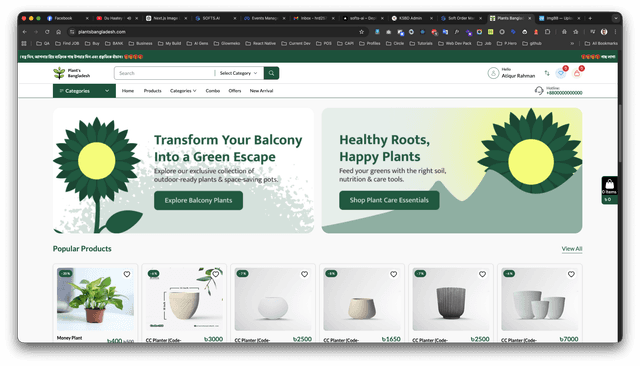Click the hotline headset icon
This screenshot has width=640, height=366.
coord(539,91)
